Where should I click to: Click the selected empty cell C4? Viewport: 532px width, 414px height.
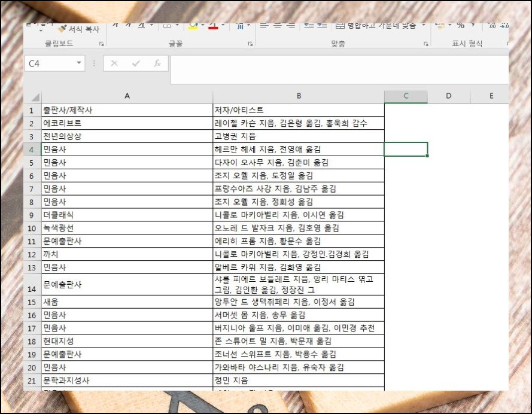click(x=406, y=150)
